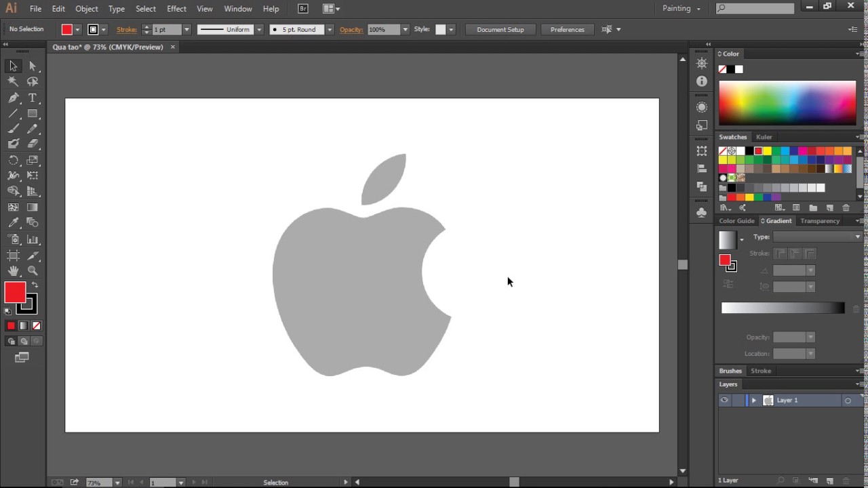Select the Rectangle tool

[x=32, y=114]
